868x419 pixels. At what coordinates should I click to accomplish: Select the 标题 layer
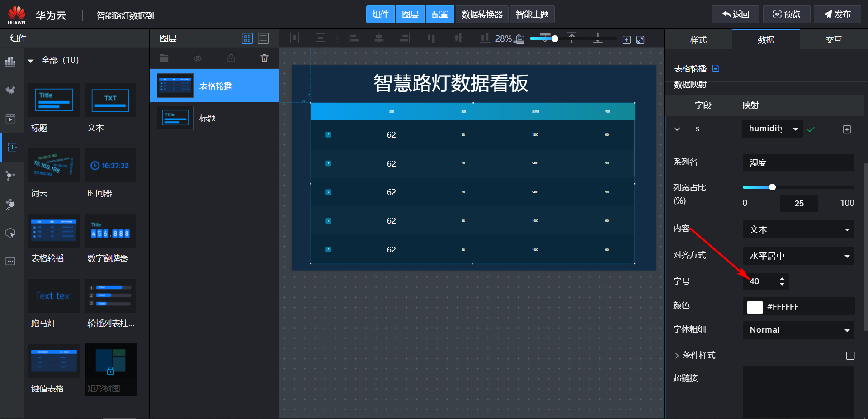214,118
